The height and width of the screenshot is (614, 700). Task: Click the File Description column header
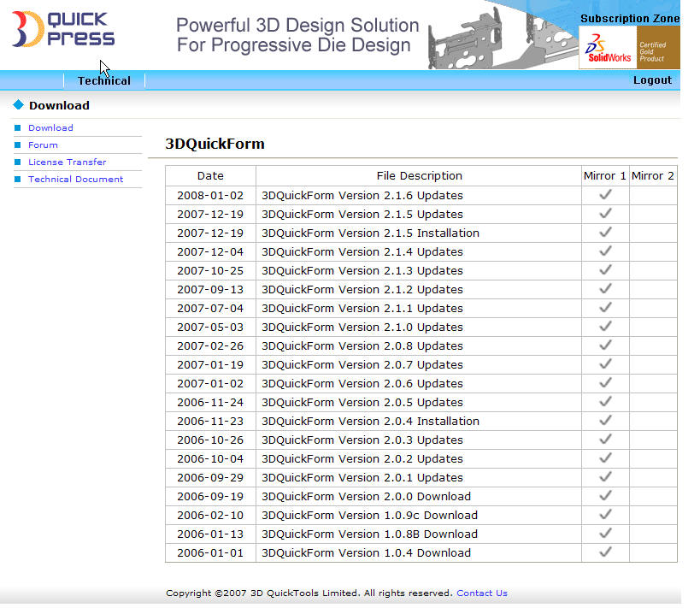419,176
